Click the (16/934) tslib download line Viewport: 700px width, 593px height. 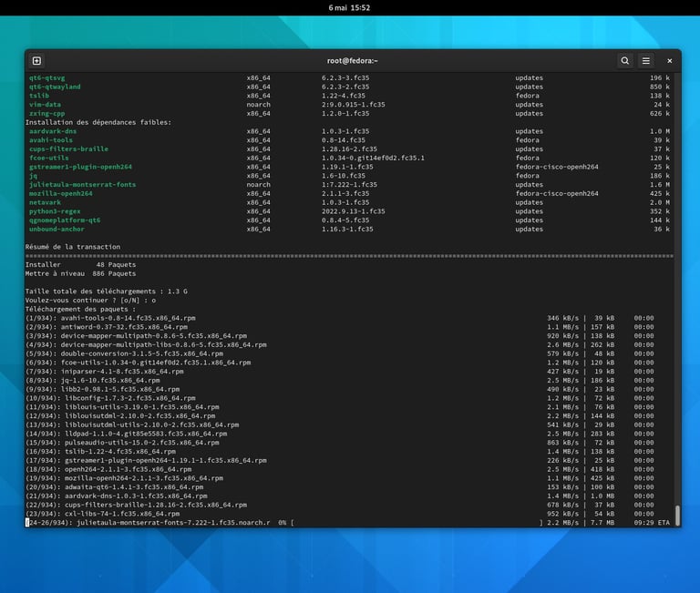click(339, 452)
